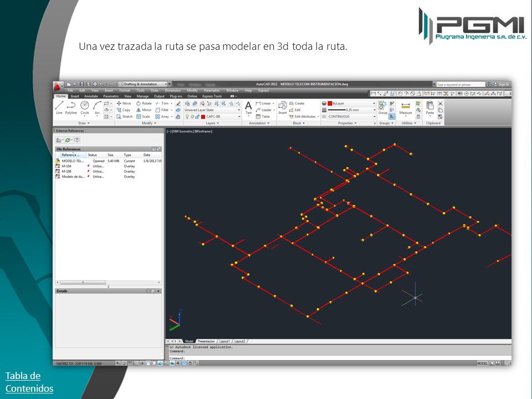Switch to the Layout1 tab
The height and width of the screenshot is (399, 532).
(224, 341)
